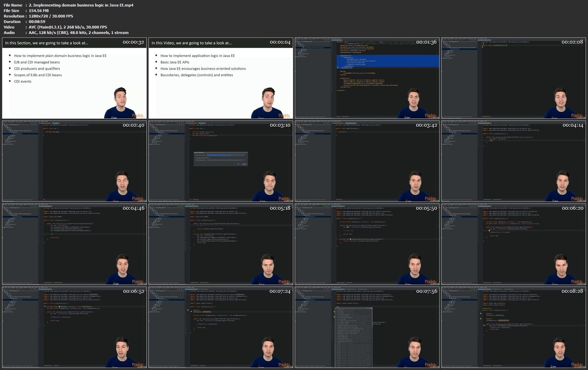This screenshot has height=370, width=588.
Task: Open the thumbnail stamped 00:01:04
Action: click(221, 78)
